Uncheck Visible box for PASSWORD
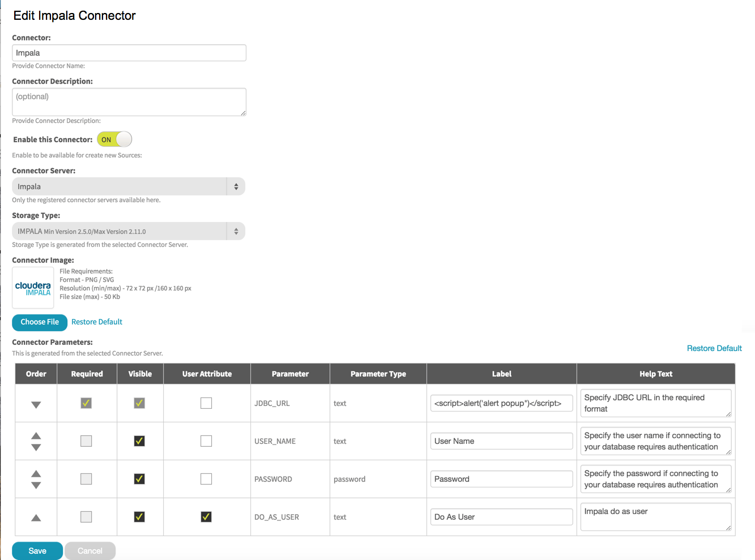Screen dimensions: 755x560 pos(139,479)
